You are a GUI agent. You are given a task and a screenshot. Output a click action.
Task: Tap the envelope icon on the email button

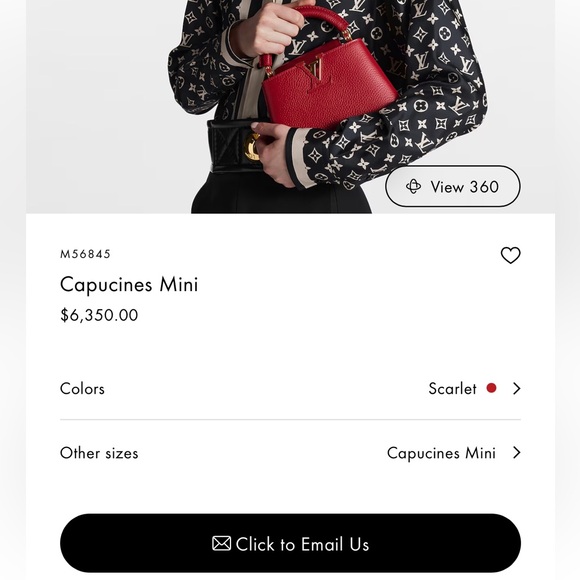point(221,543)
